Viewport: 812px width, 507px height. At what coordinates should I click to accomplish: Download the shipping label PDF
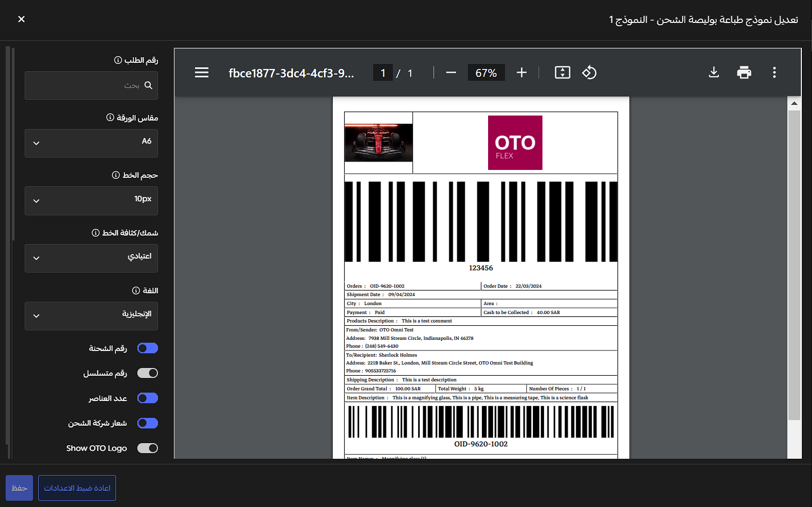click(714, 72)
